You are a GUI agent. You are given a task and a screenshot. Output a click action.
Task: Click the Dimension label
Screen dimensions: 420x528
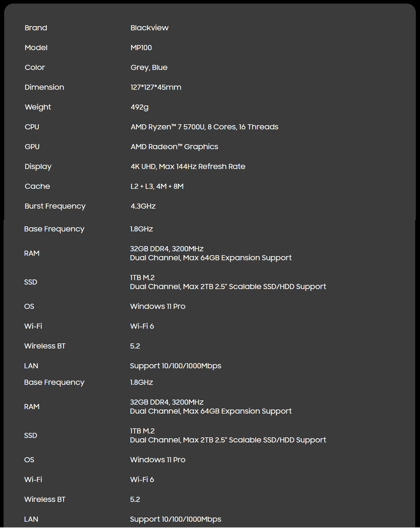coord(44,87)
